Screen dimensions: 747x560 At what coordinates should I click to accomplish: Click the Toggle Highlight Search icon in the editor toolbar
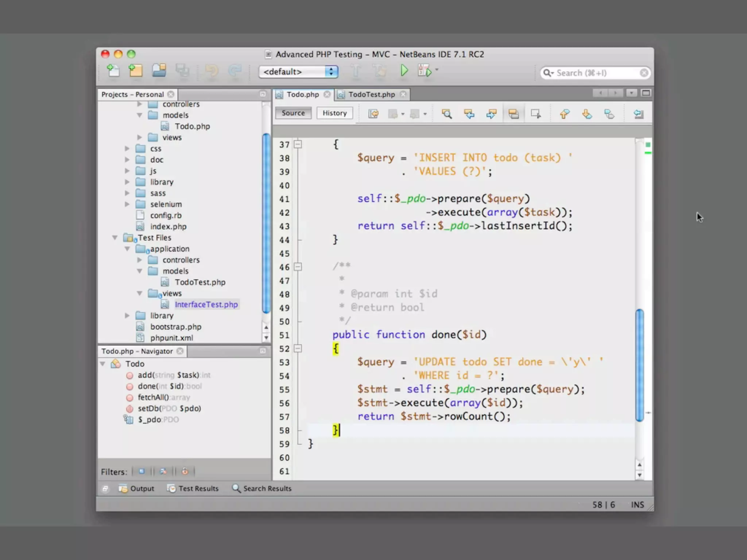(x=514, y=114)
